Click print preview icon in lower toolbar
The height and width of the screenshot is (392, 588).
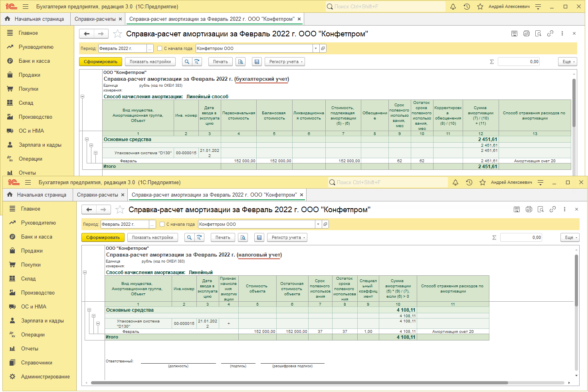pos(243,237)
